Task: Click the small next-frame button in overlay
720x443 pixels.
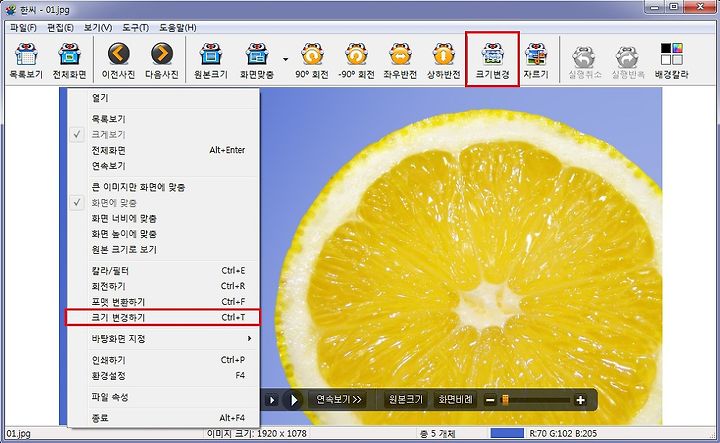Action: 272,400
